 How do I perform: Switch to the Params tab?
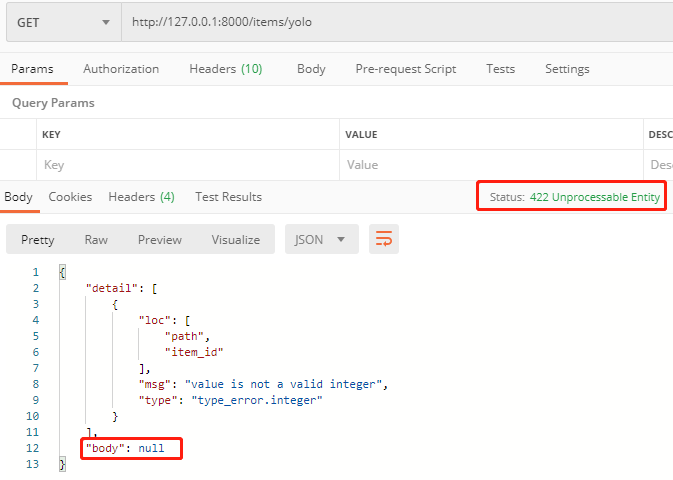tap(32, 69)
